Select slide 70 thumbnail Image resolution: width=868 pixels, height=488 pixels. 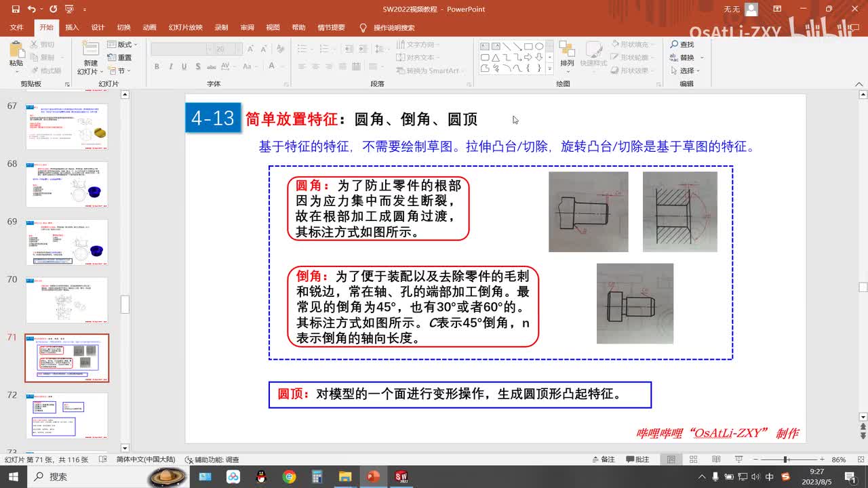point(66,300)
